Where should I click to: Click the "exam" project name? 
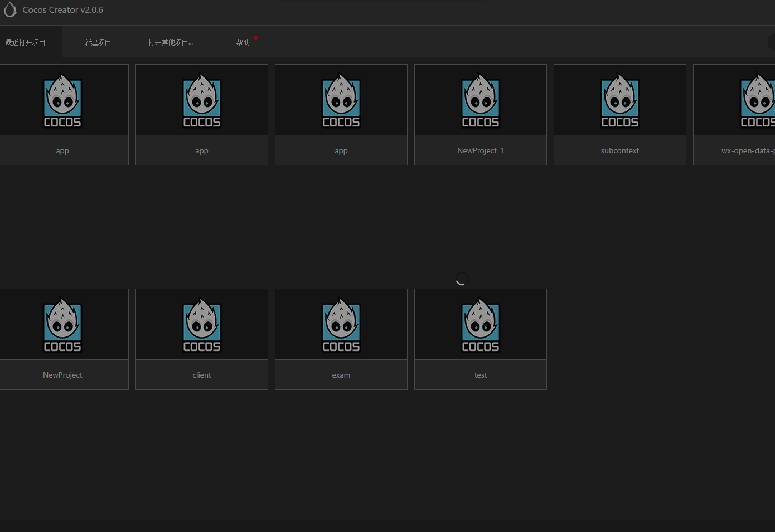[x=341, y=375]
